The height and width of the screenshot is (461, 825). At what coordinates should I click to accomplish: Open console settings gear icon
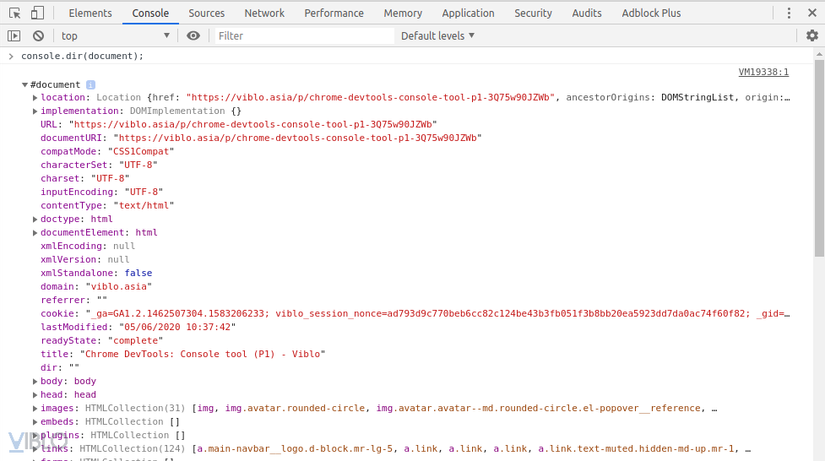coord(812,35)
